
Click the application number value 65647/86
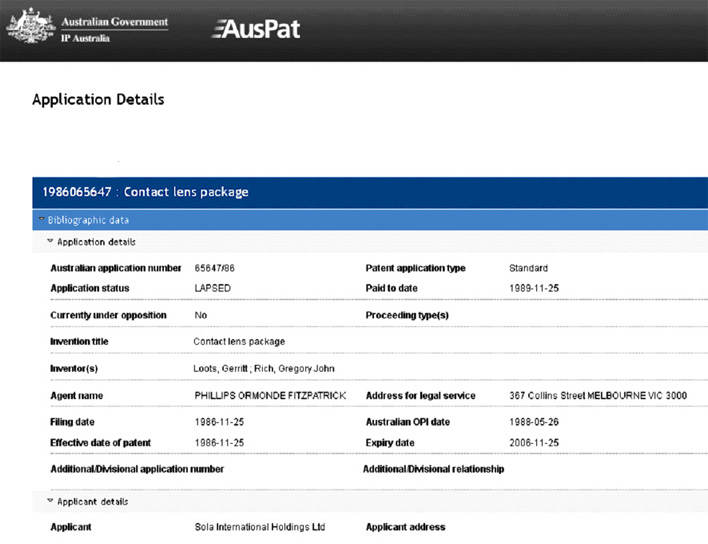coord(214,268)
